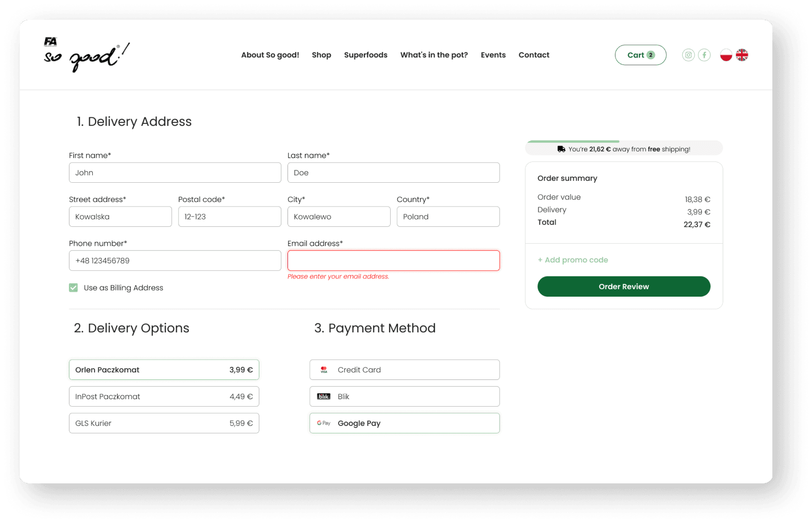Open Contact menu item
This screenshot has height=523, width=812.
point(534,55)
